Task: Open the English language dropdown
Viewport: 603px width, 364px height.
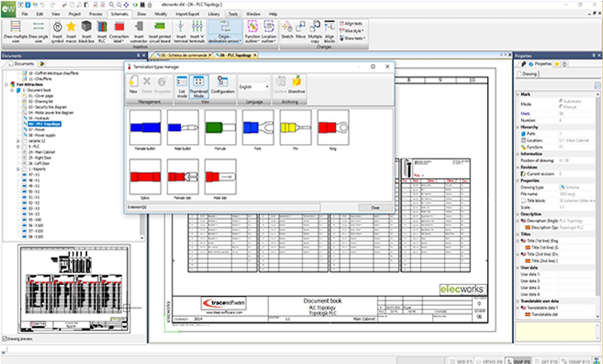Action: [267, 87]
